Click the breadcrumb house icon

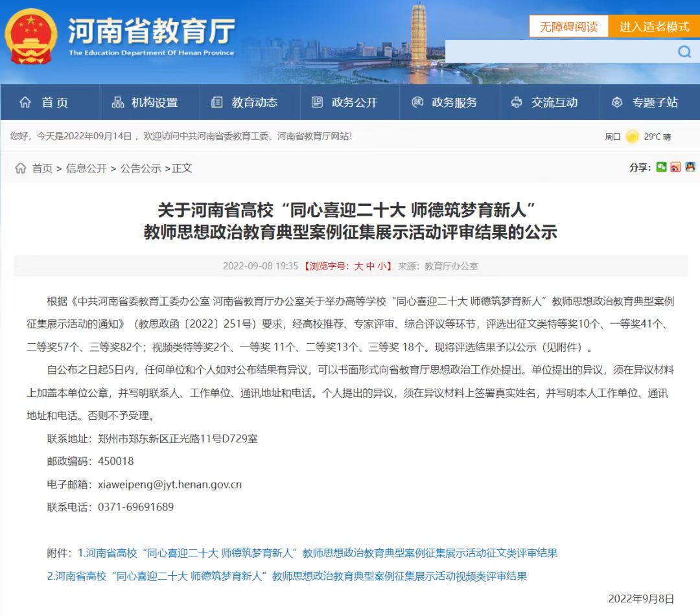(x=21, y=168)
